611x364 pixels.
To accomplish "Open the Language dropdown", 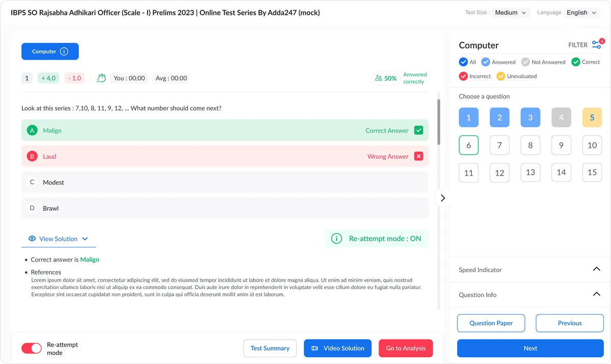I will (x=582, y=13).
